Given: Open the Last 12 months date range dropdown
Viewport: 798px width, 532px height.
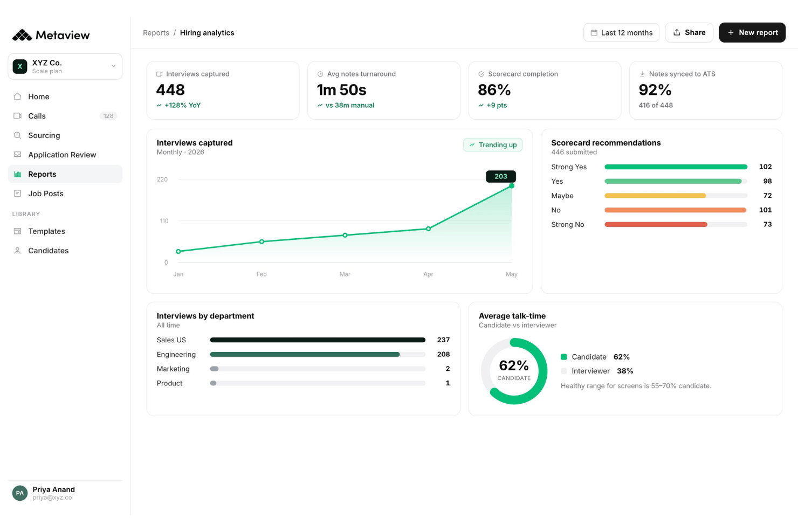Looking at the screenshot, I should pos(621,33).
